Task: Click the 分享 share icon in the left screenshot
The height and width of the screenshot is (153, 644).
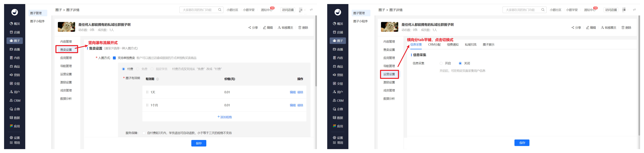Action: pyautogui.click(x=249, y=28)
